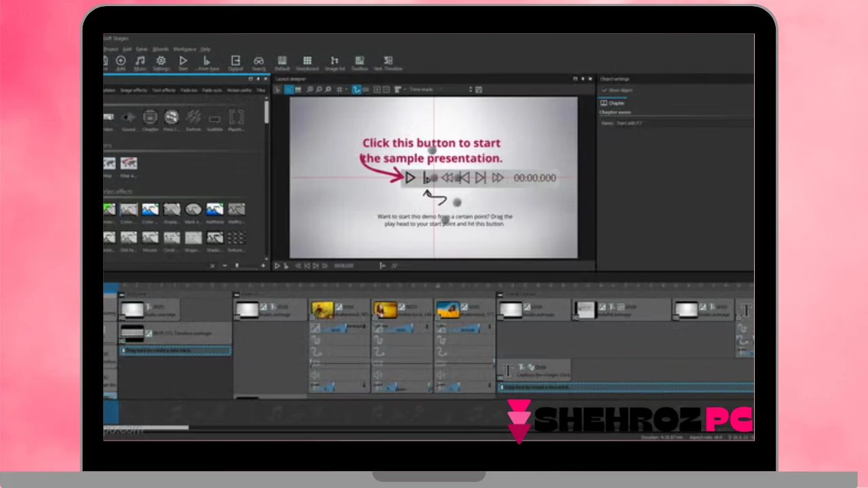Click the Search binoculars icon
The image size is (868, 488).
click(258, 61)
